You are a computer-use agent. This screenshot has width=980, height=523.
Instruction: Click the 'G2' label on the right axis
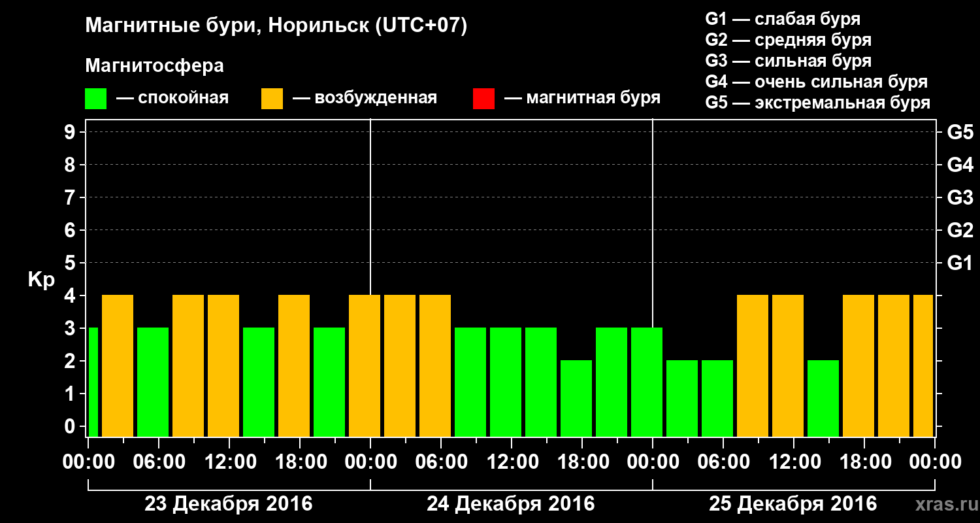pyautogui.click(x=960, y=231)
